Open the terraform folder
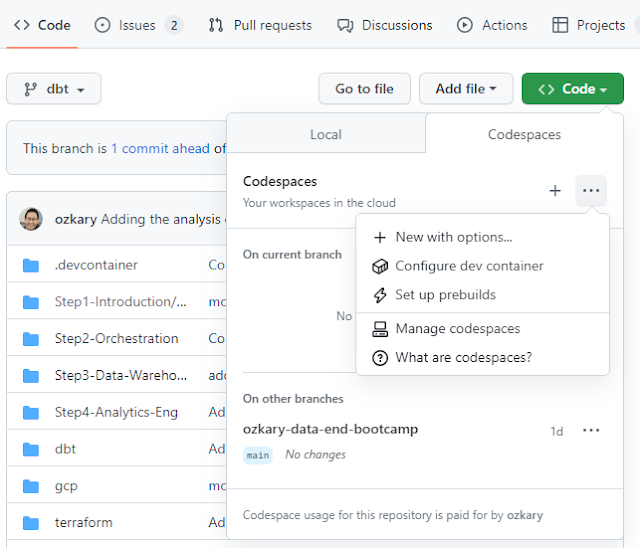The image size is (640, 548). pos(84,522)
